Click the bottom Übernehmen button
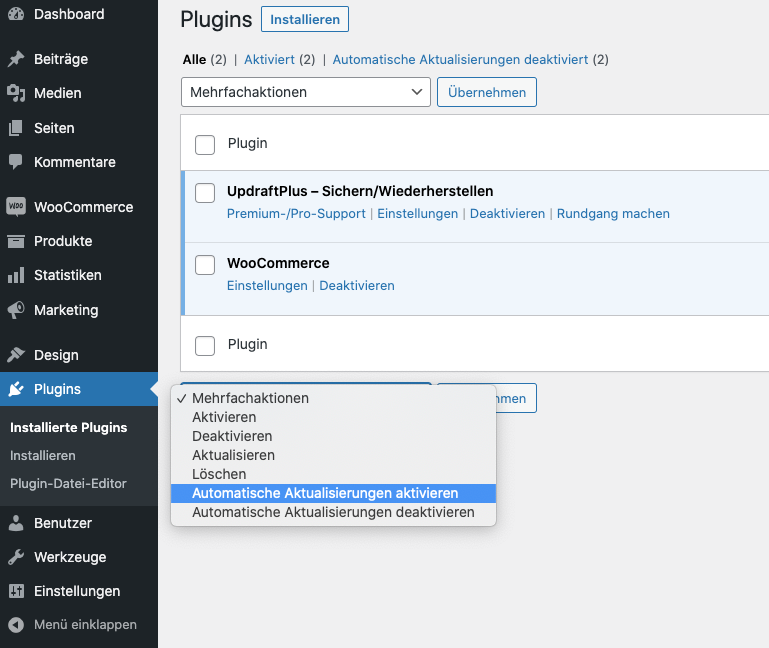Viewport: 769px width, 648px height. pos(516,398)
